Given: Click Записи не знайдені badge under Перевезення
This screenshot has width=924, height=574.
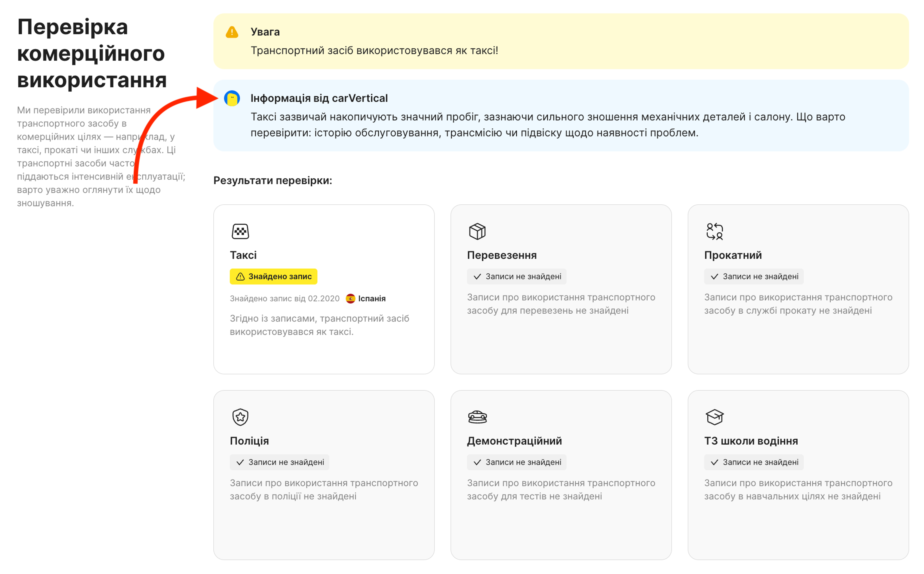Looking at the screenshot, I should 516,276.
